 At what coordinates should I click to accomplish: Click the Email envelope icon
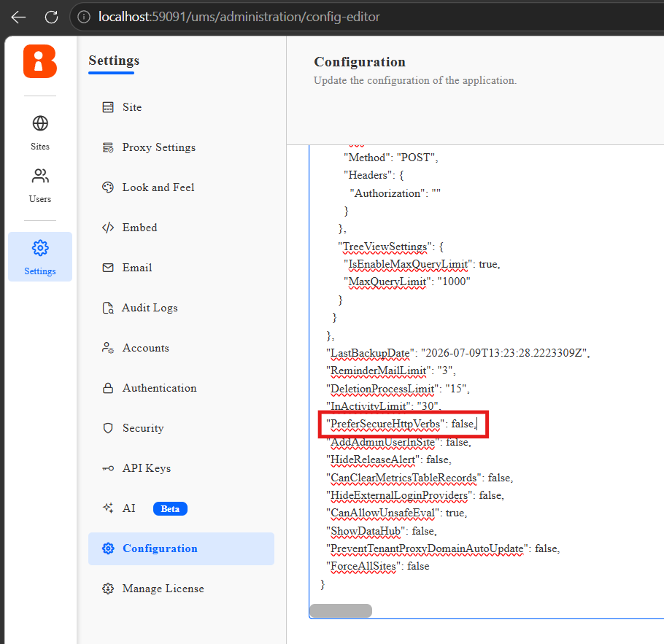[108, 268]
